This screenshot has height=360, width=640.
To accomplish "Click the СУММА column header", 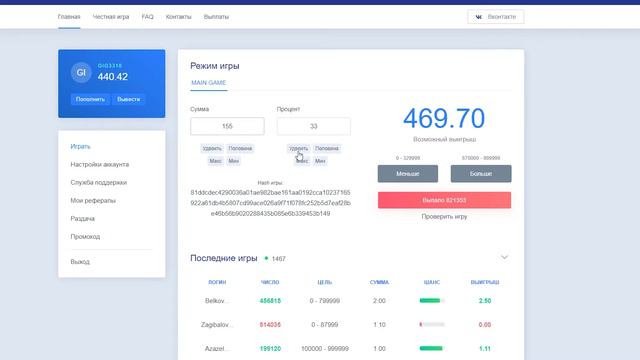I will pos(379,282).
